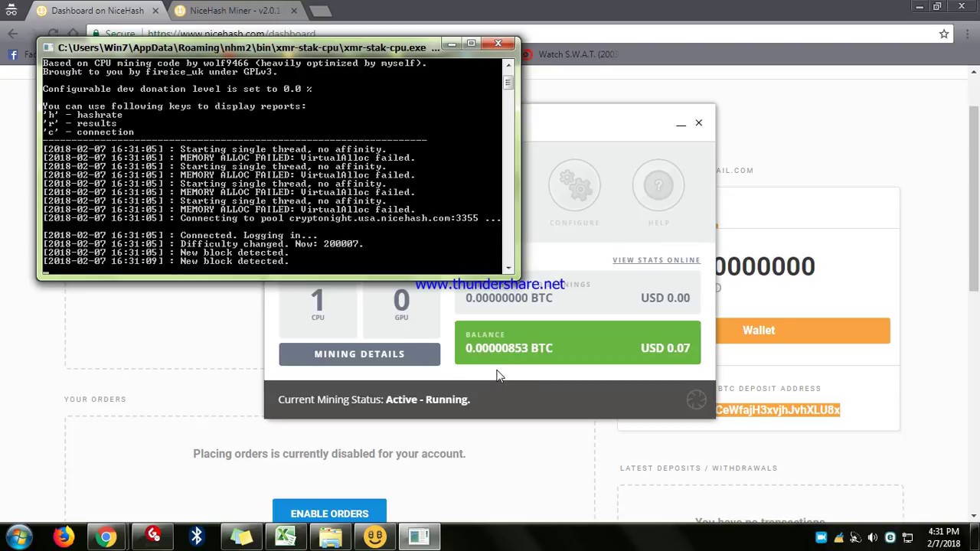Screen dimensions: 980x551
Task: Open Chrome from the taskbar
Action: click(x=106, y=536)
